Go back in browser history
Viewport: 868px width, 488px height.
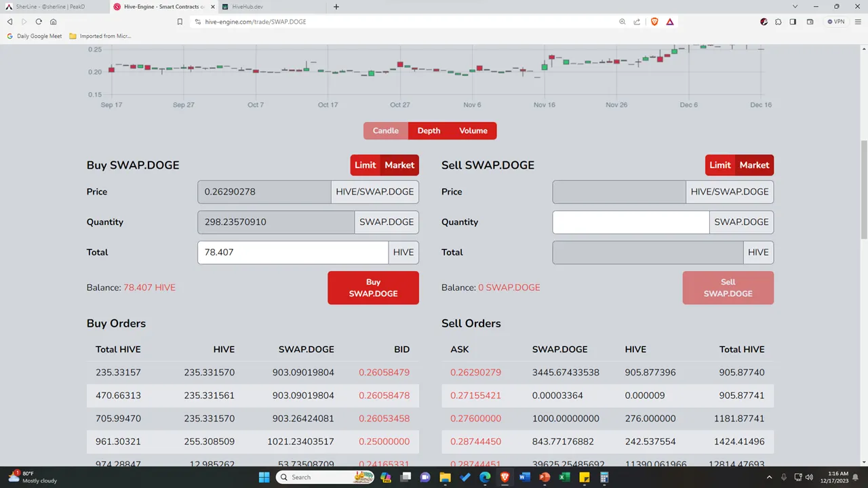coord(9,22)
